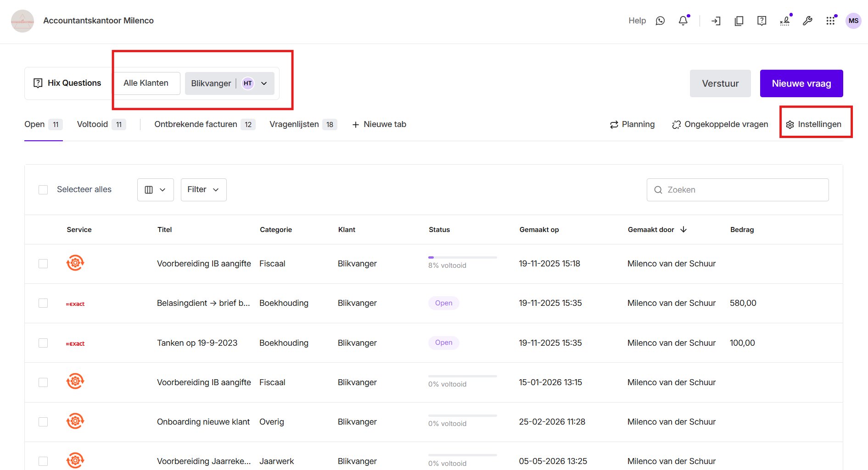Click the HT avatar badge in Blikvanger selector
Viewport: 868px width, 470px height.
[x=248, y=83]
